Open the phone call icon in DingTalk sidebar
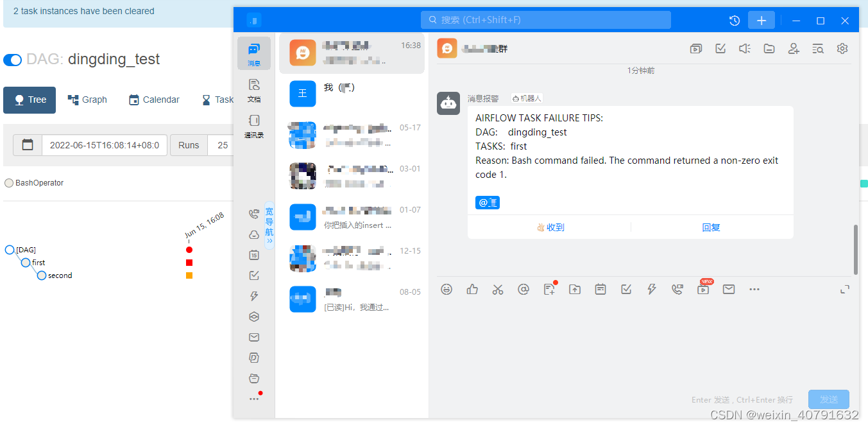 254,214
